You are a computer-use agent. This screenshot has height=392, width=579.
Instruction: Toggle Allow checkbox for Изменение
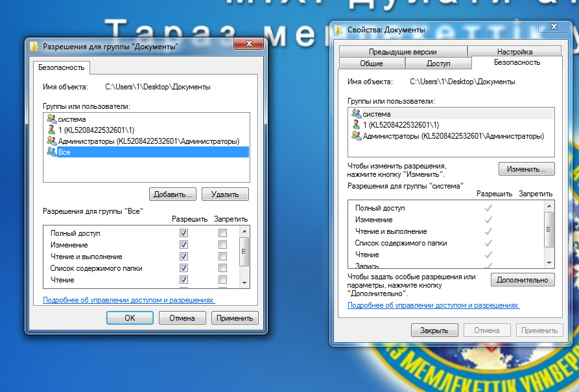pos(183,245)
